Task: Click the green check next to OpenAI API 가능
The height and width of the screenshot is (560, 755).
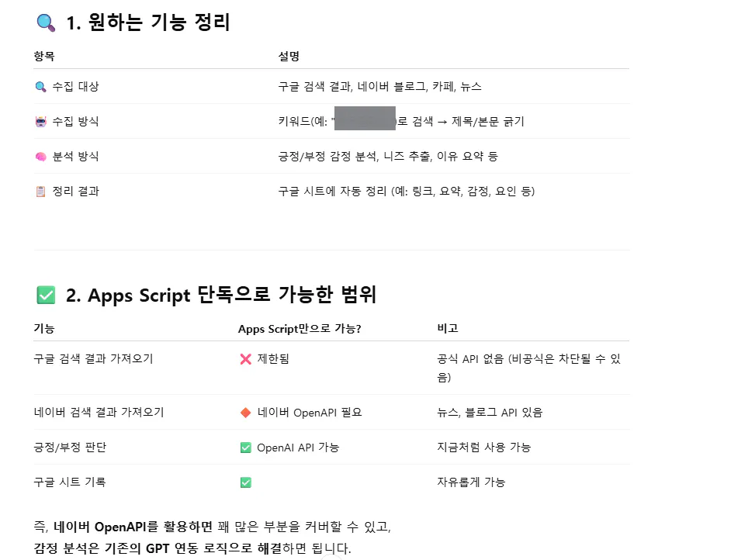Action: (x=246, y=448)
